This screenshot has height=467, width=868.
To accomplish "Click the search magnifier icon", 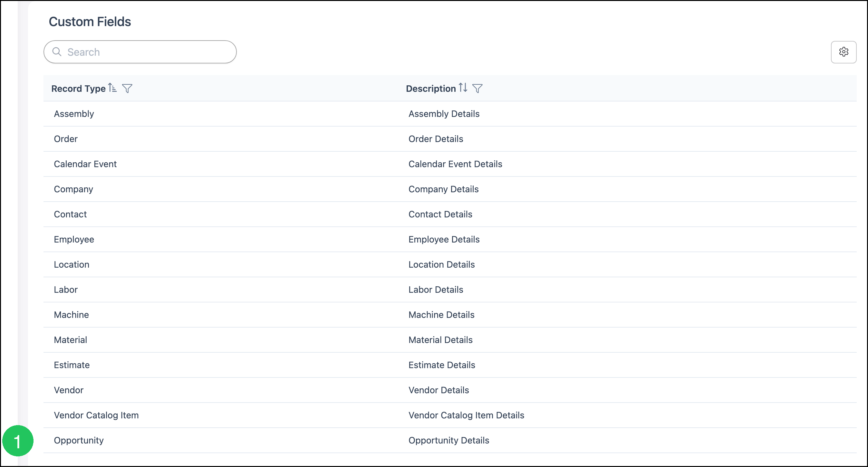I will tap(57, 52).
